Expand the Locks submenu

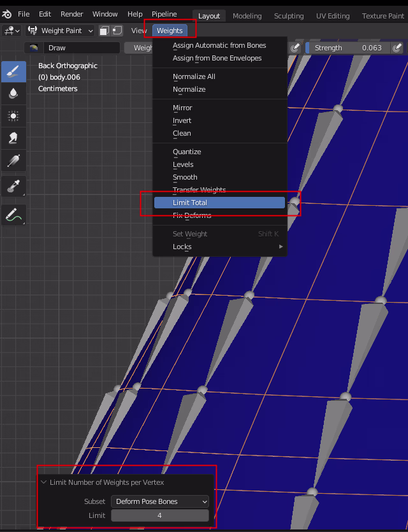coord(219,247)
